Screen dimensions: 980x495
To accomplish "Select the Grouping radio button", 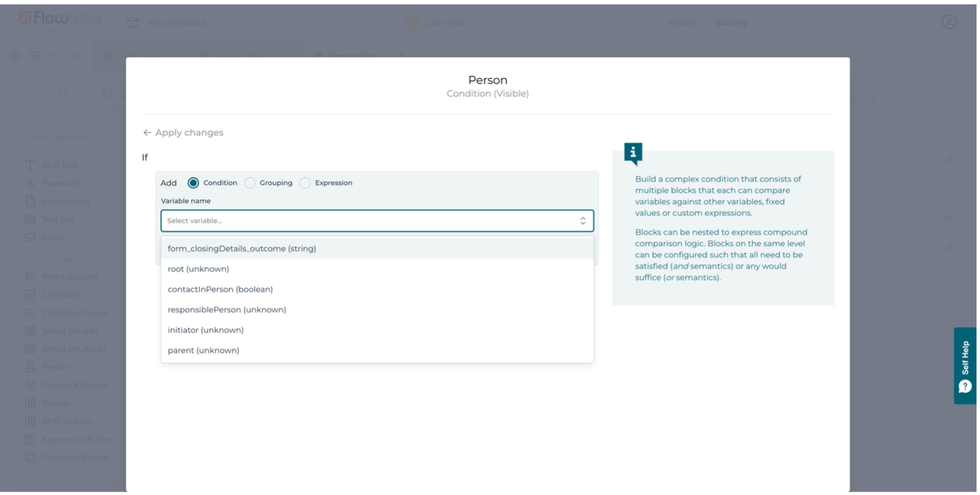I will [250, 183].
